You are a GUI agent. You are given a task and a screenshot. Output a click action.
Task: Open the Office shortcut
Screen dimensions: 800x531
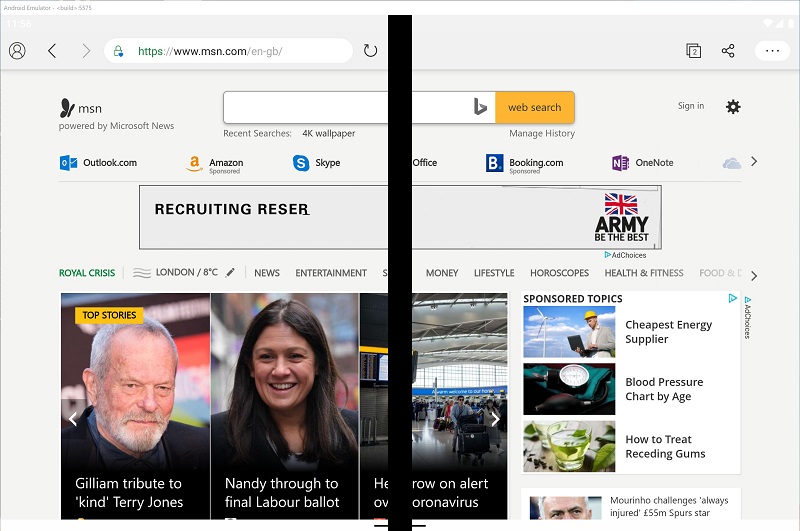point(424,163)
